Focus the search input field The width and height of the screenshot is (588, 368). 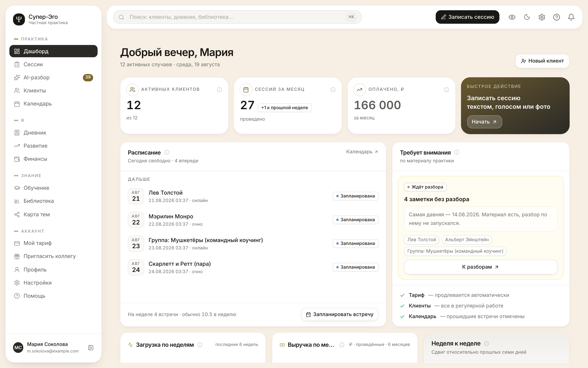(237, 17)
